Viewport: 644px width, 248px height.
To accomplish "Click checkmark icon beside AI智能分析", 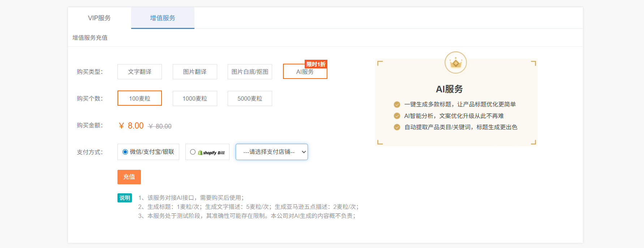I will point(397,116).
